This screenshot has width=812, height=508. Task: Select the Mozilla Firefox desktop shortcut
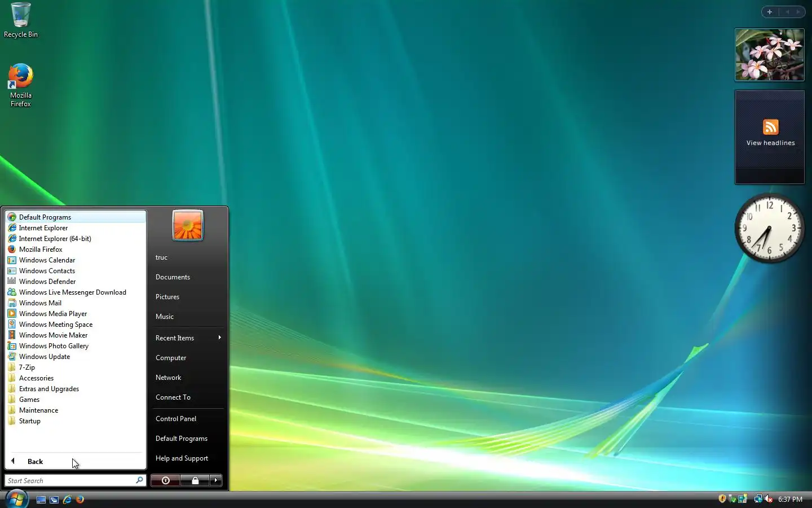pos(21,85)
